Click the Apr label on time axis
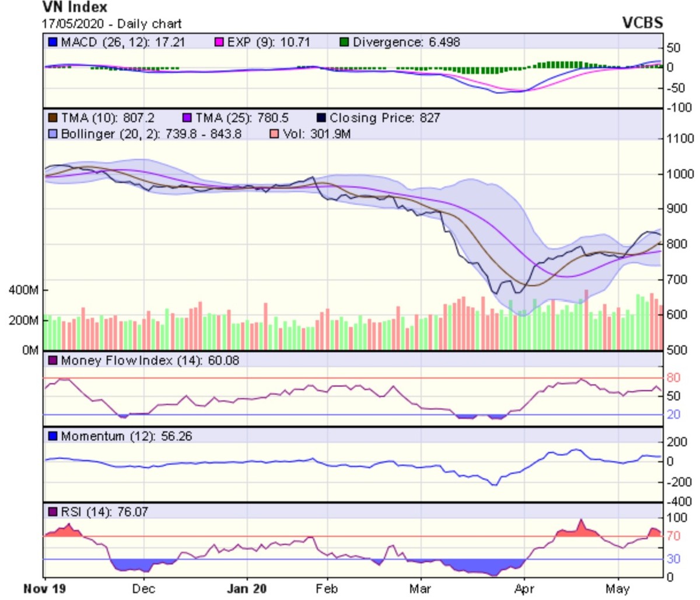This screenshot has height=600, width=700. click(x=524, y=589)
